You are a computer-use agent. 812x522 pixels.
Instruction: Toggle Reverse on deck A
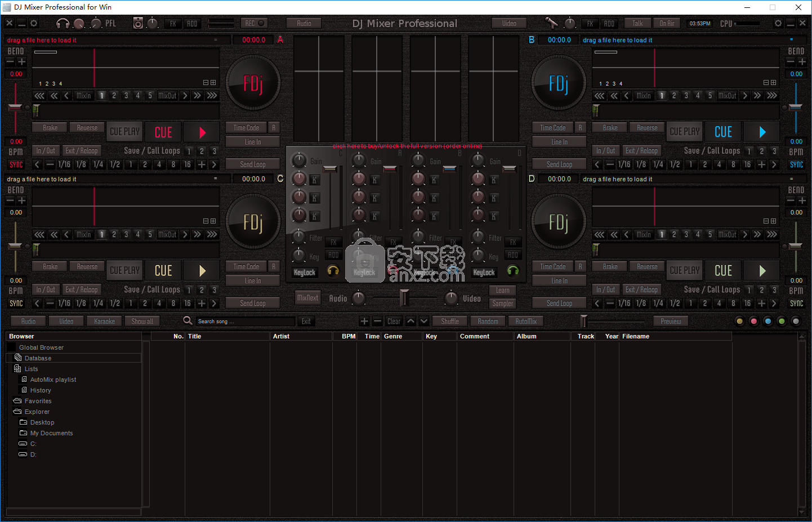point(87,128)
